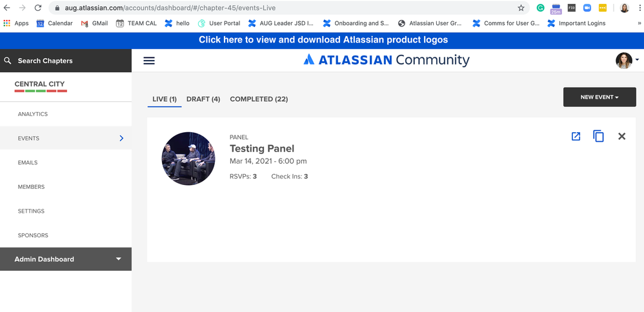This screenshot has width=644, height=312.
Task: Open the Grammarly extension icon
Action: (541, 8)
